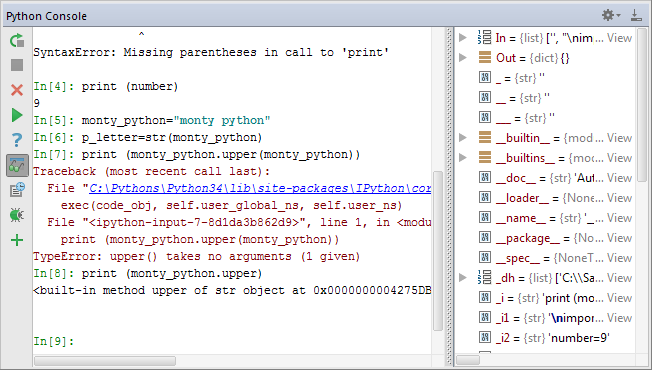Click the Attach Debugger bug icon

[x=17, y=215]
